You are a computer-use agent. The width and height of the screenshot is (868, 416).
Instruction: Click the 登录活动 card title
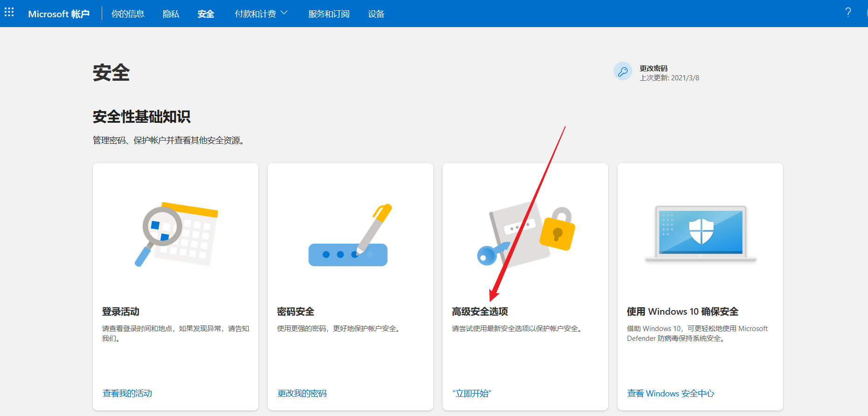point(121,311)
